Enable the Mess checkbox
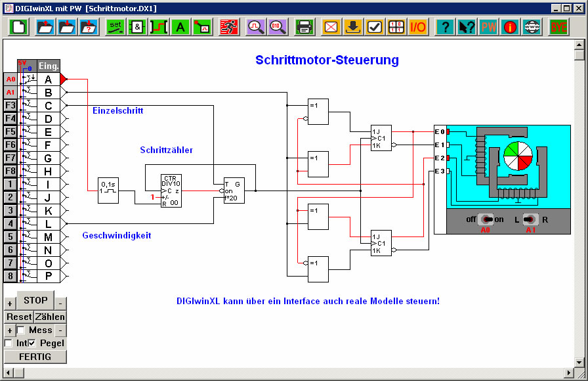This screenshot has height=381, width=588. click(21, 330)
